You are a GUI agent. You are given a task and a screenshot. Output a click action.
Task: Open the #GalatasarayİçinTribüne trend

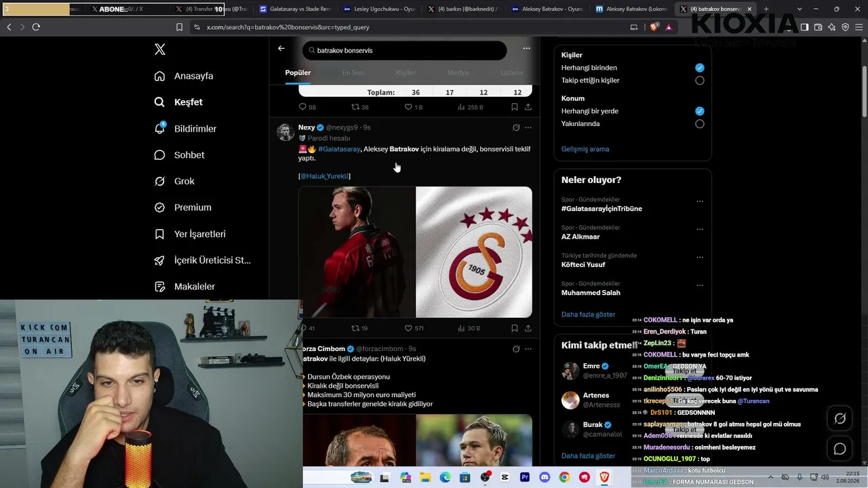pyautogui.click(x=601, y=209)
